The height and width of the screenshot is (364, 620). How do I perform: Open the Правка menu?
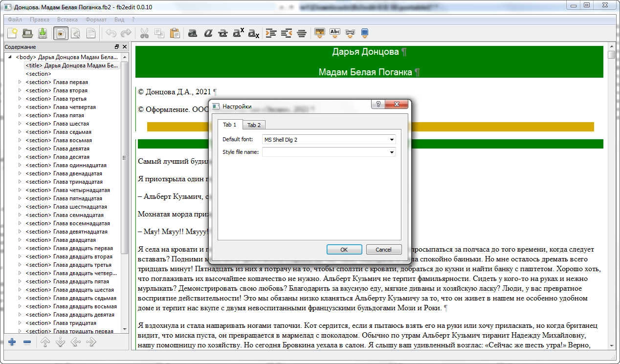coord(40,20)
